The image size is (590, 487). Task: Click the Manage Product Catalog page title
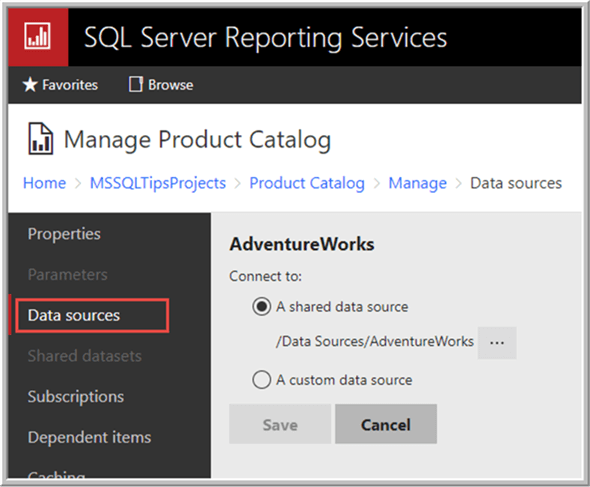coord(198,140)
